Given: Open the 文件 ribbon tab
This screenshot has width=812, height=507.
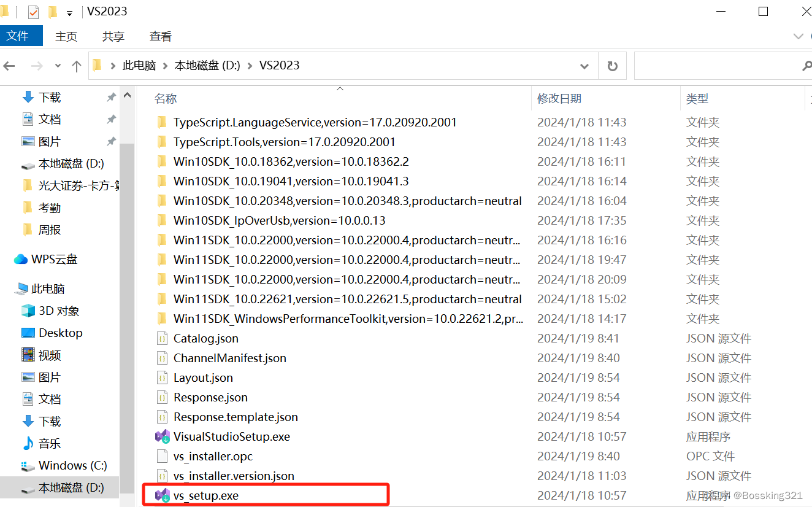Looking at the screenshot, I should tap(21, 36).
